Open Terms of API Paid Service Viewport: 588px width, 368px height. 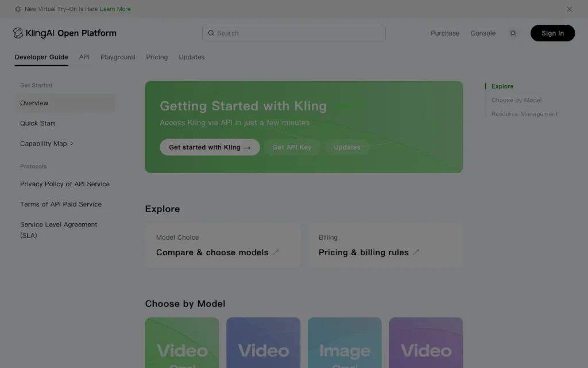point(61,204)
